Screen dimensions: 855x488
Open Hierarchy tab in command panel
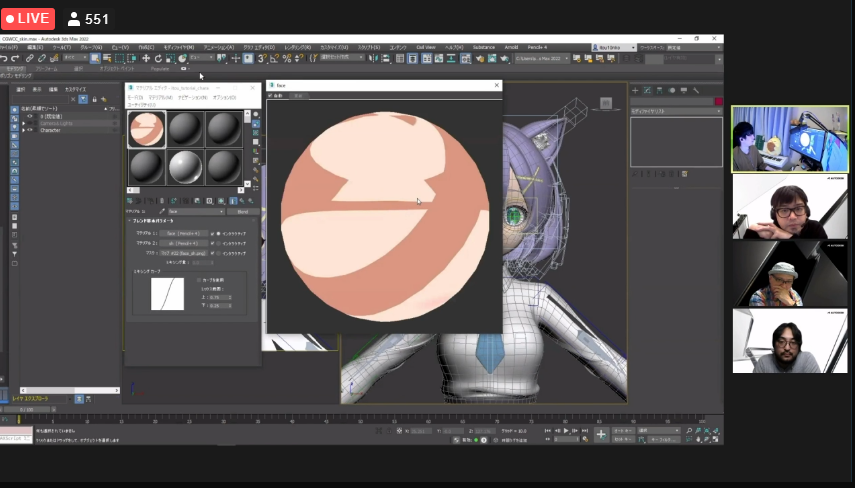point(660,91)
